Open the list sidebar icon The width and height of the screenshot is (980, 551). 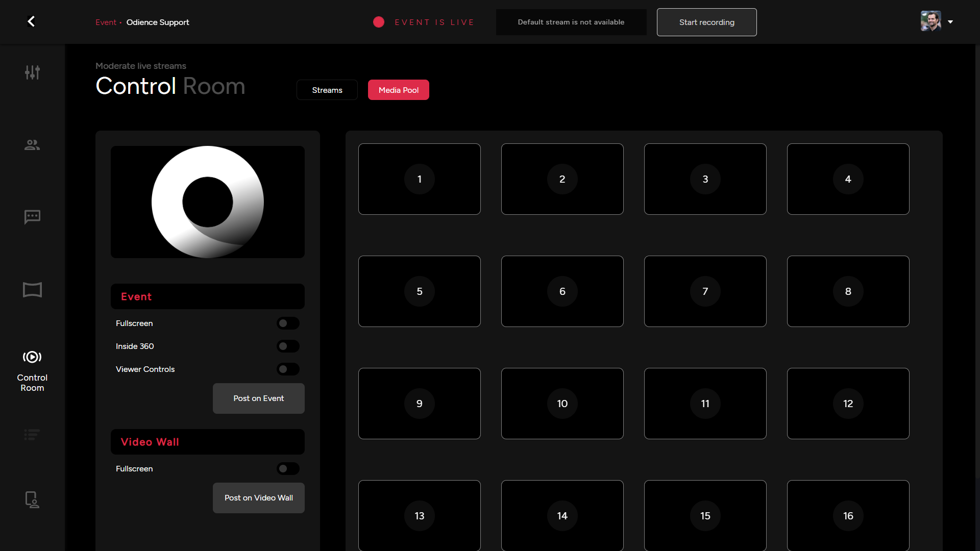[x=32, y=435]
